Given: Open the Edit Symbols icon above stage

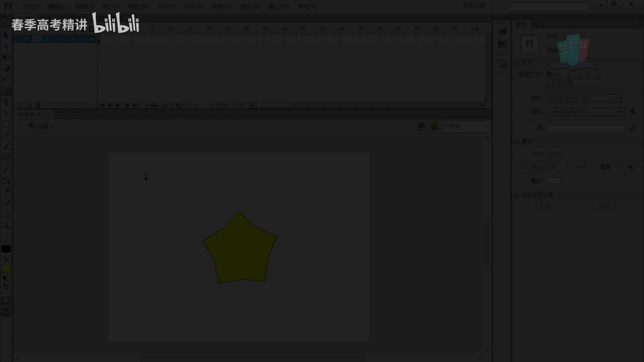Looking at the screenshot, I should [x=435, y=126].
